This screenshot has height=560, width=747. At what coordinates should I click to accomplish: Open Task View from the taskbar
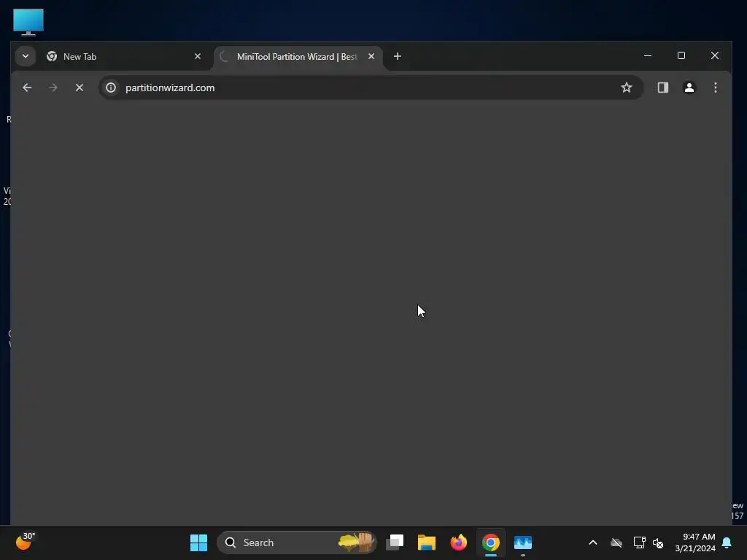395,542
